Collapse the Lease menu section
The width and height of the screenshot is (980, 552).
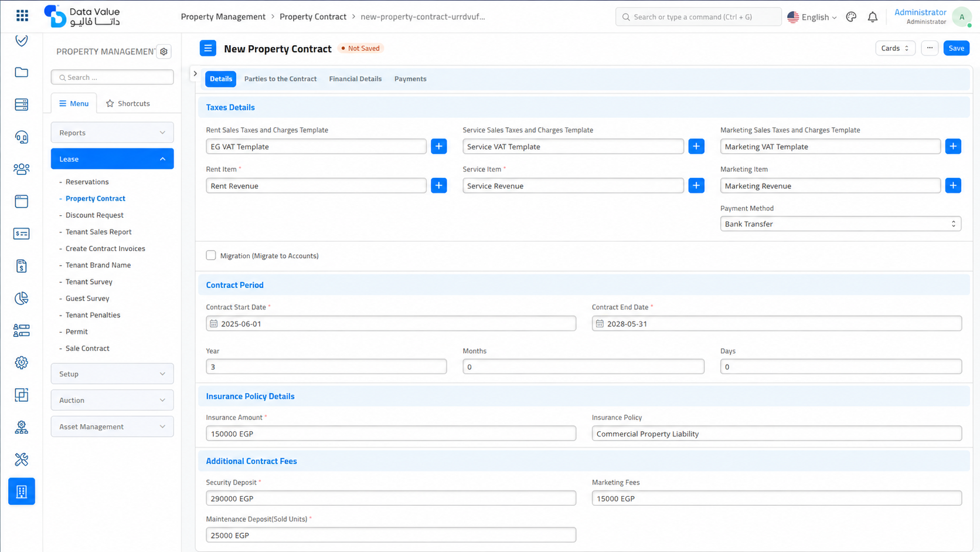pos(113,159)
